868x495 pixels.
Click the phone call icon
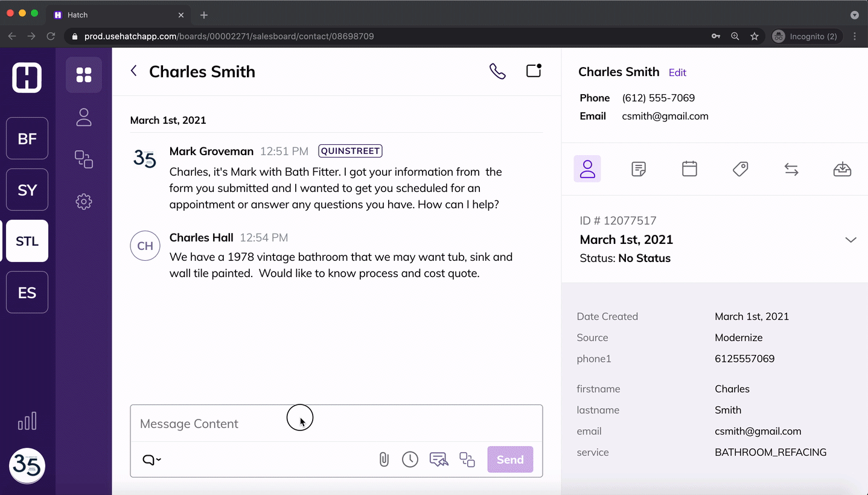pyautogui.click(x=497, y=71)
